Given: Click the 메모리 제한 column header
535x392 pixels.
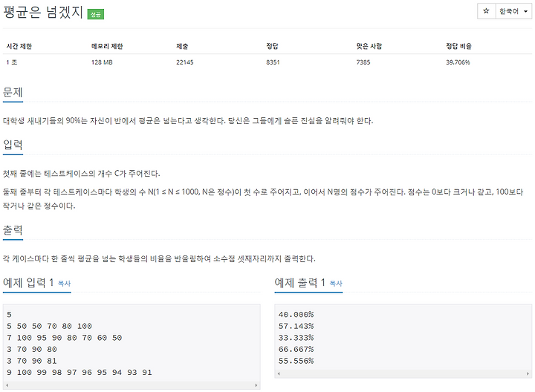Looking at the screenshot, I should [x=107, y=46].
